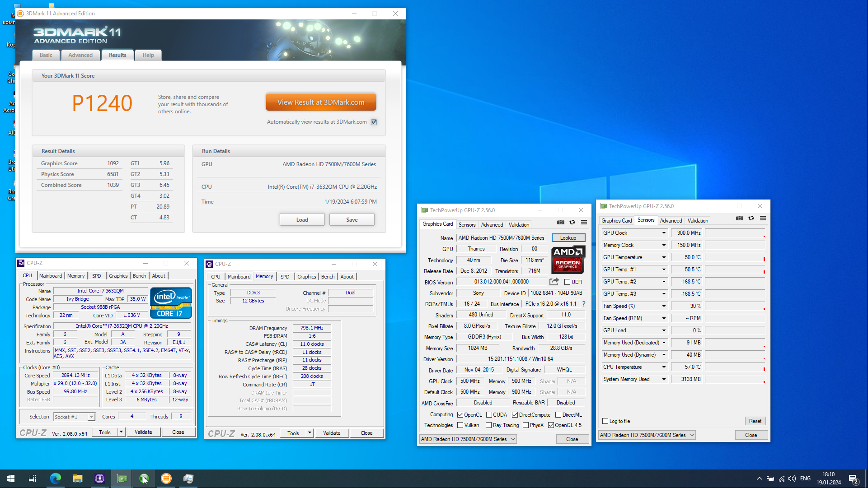The image size is (868, 488).
Task: Click refresh icon in GPU-Z Sensors window
Action: point(751,218)
